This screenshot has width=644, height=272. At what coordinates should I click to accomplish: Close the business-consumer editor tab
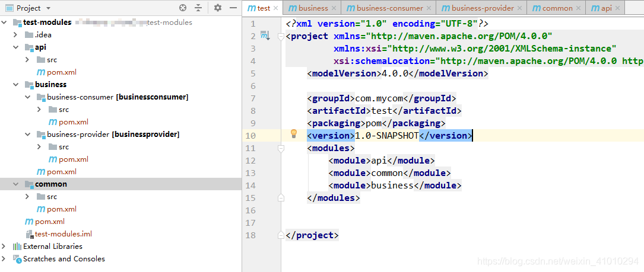pos(429,8)
